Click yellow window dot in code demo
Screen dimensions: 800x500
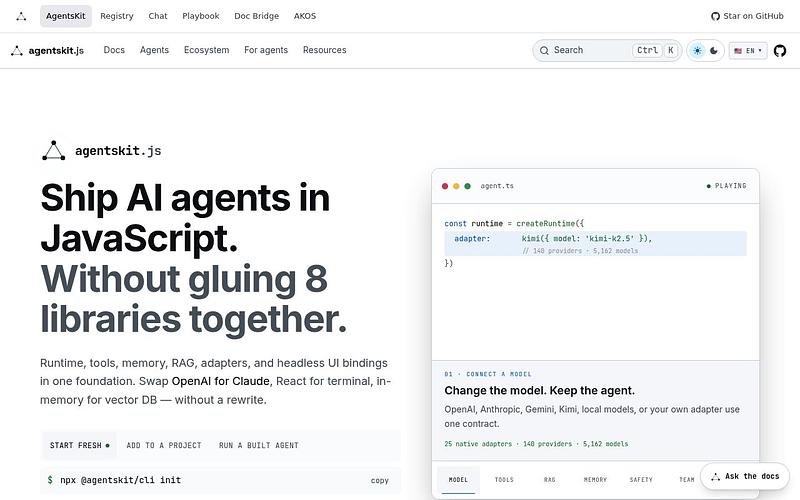[x=456, y=186]
